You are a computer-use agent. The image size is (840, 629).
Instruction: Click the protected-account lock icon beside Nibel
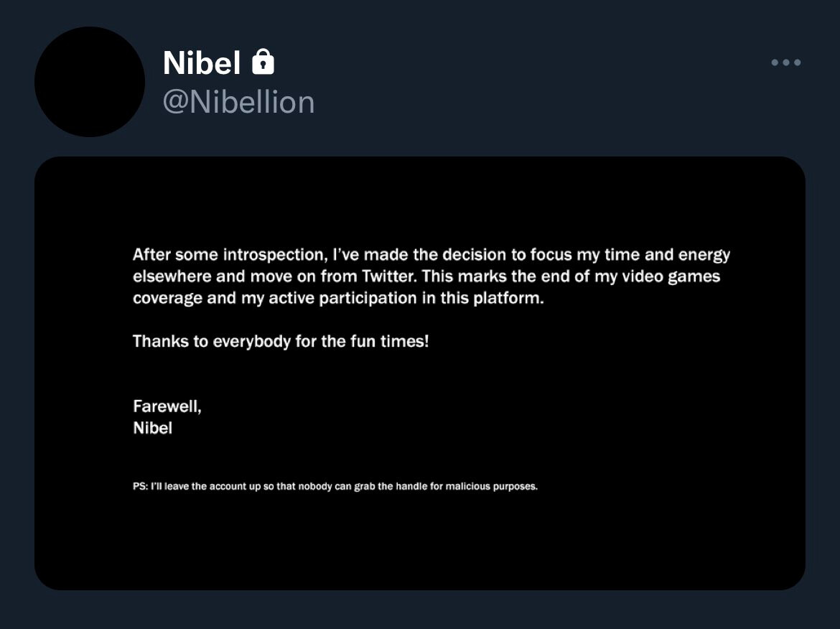pyautogui.click(x=263, y=62)
